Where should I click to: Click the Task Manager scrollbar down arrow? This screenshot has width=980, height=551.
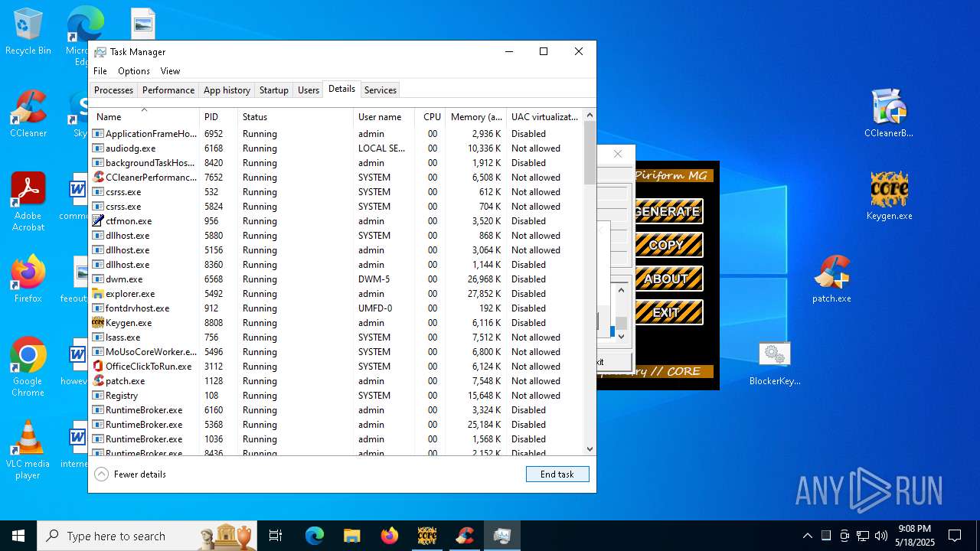(x=590, y=449)
